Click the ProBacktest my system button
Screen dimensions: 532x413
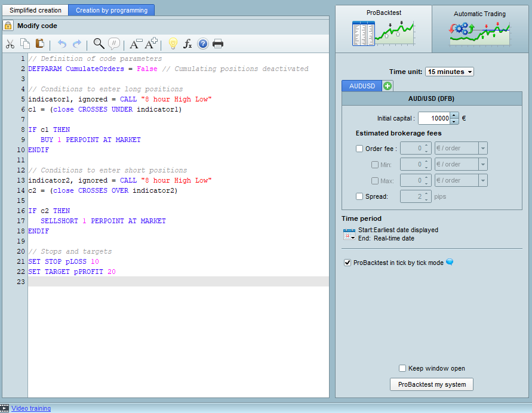point(432,384)
